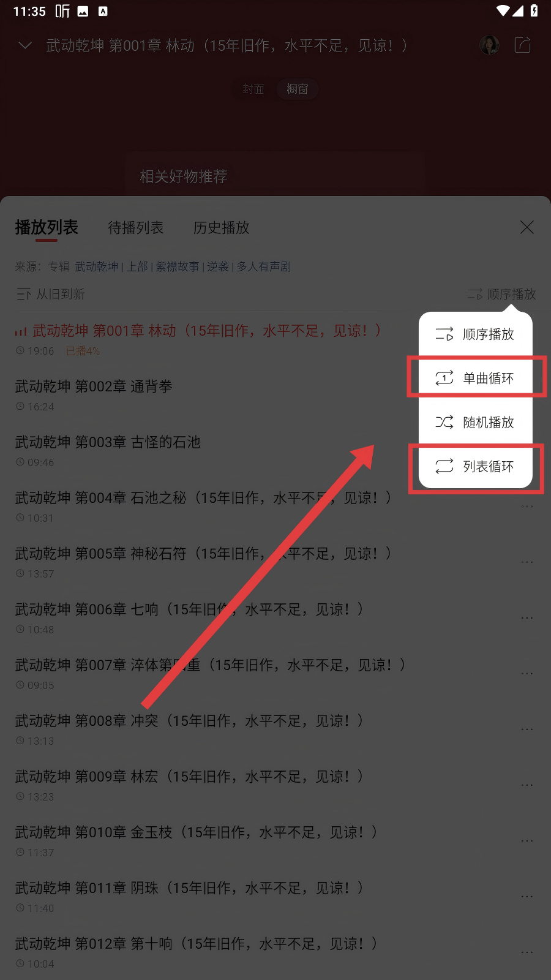Toggle sort order 从旧到新
The width and height of the screenshot is (551, 980).
[x=50, y=294]
